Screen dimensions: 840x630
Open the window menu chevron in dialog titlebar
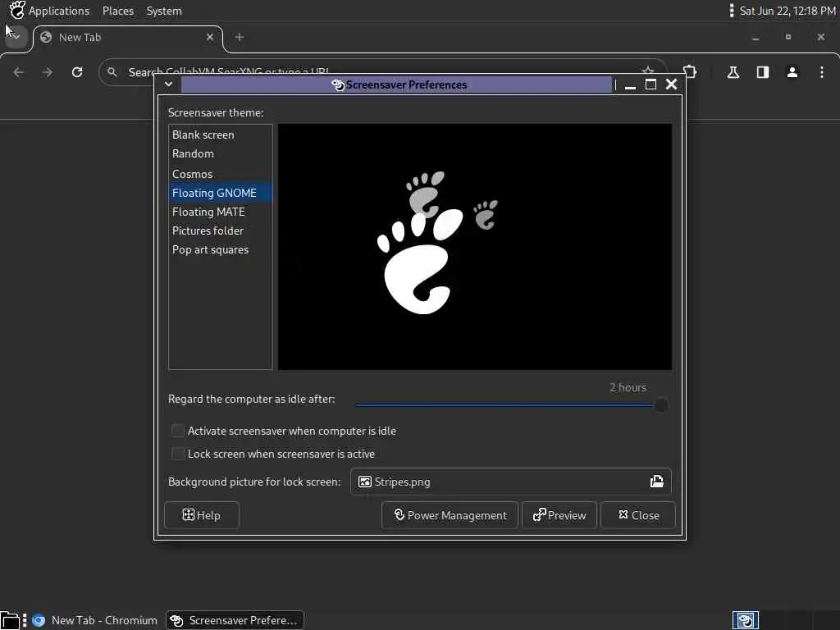pyautogui.click(x=168, y=84)
